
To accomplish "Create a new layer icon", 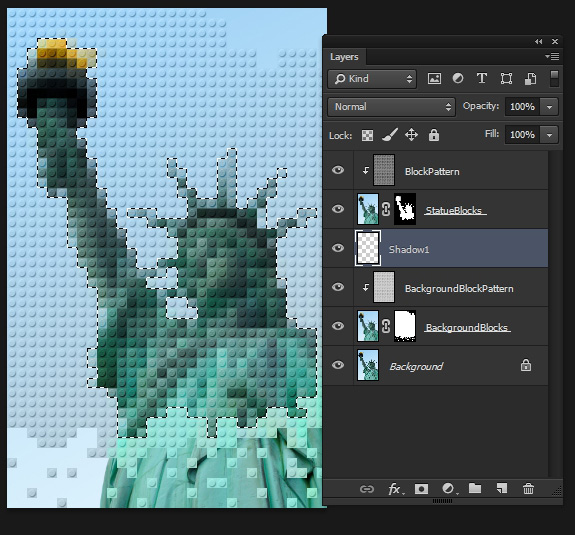I will pyautogui.click(x=502, y=488).
